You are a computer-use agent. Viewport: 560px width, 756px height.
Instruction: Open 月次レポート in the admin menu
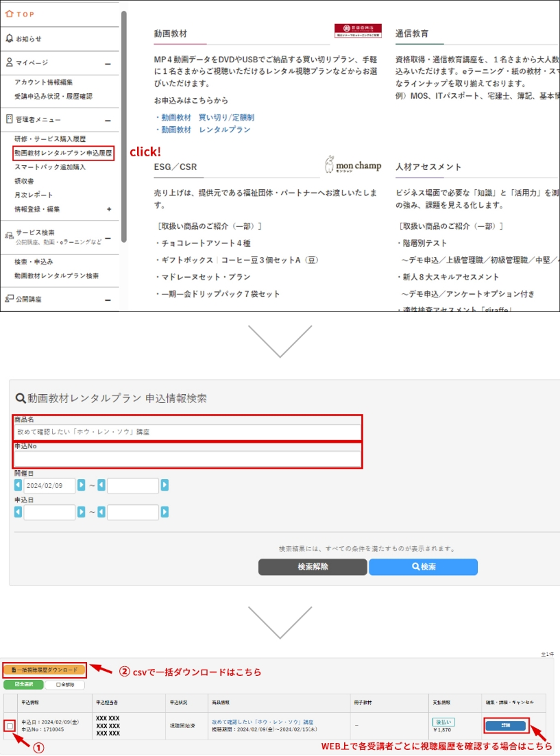(34, 195)
